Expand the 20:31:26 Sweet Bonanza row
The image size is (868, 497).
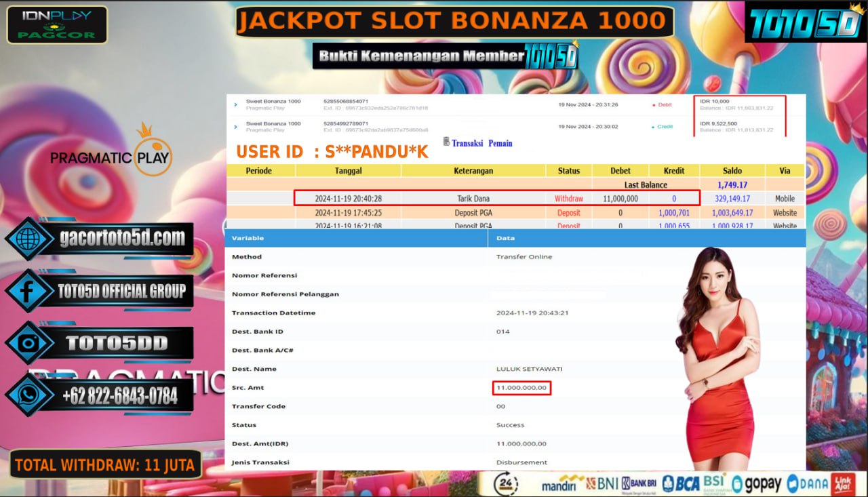click(x=235, y=105)
